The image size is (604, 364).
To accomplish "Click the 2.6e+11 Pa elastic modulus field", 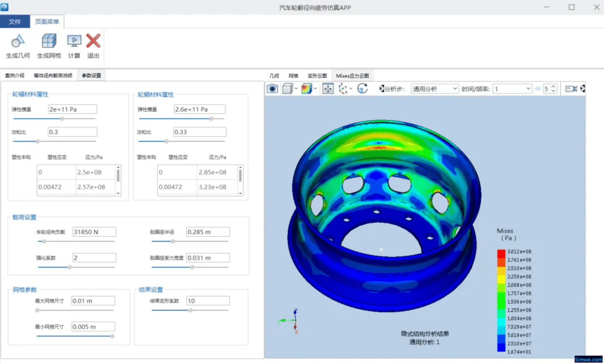I will [x=200, y=109].
